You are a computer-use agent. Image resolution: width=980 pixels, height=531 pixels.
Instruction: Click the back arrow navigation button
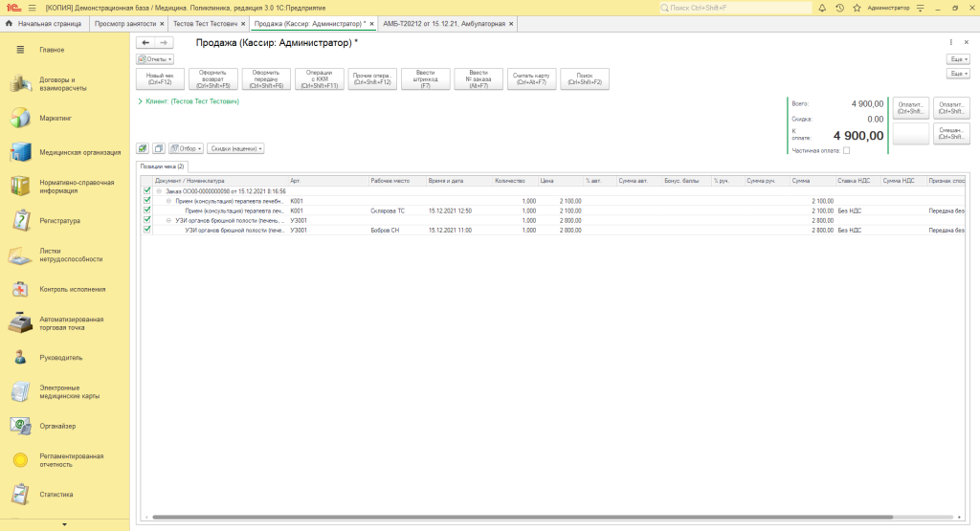(x=145, y=43)
